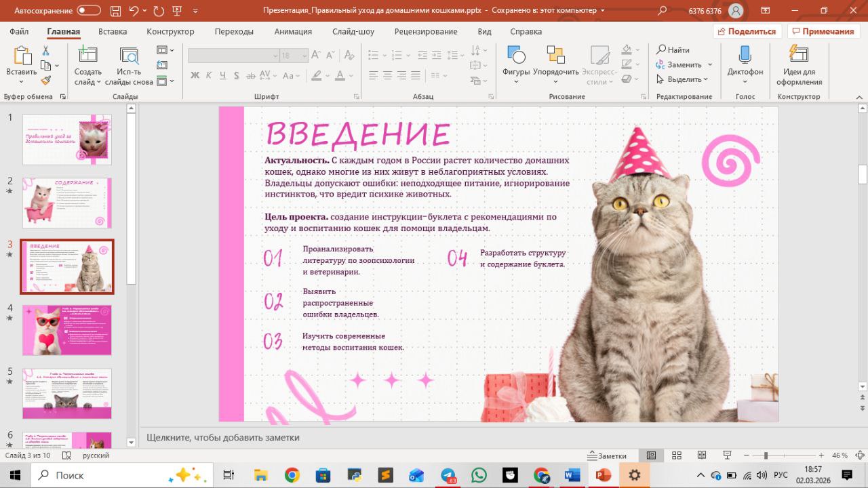Viewport: 868px width, 488px height.
Task: Click Идеи для оформления designer icon
Action: 799,54
